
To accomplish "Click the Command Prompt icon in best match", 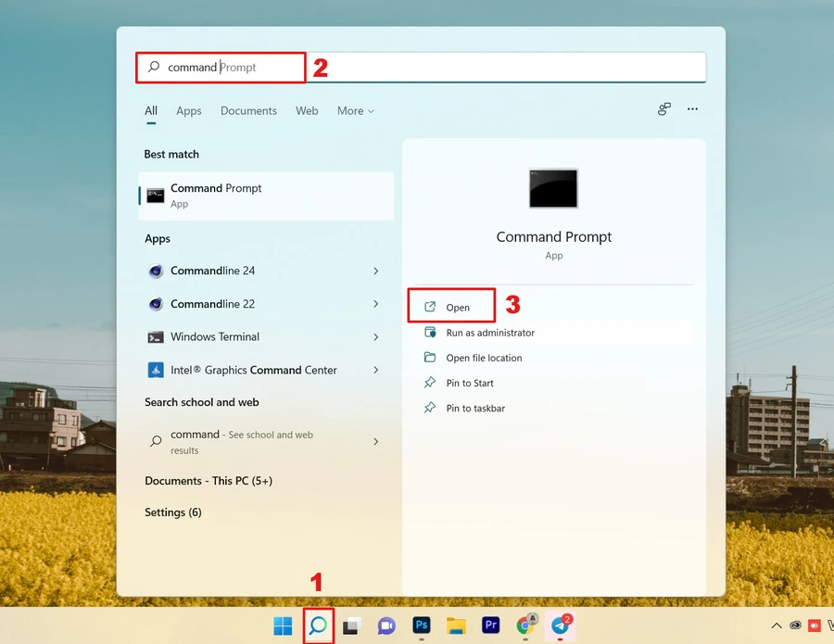I will click(156, 196).
